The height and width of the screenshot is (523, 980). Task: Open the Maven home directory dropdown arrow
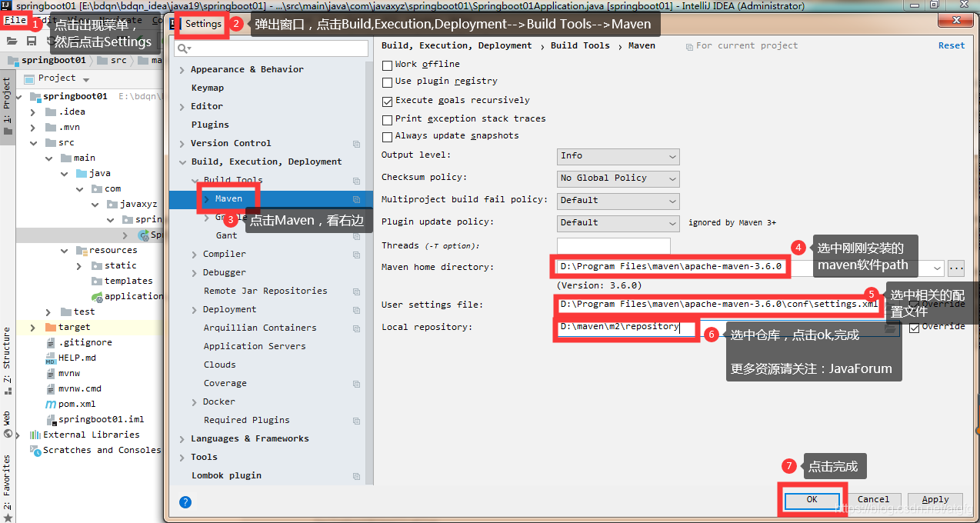click(937, 268)
